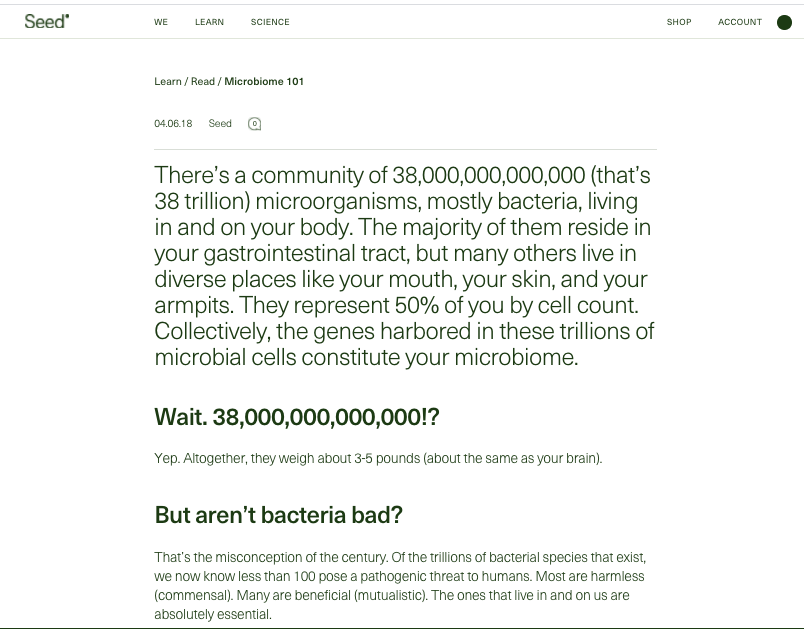This screenshot has width=804, height=629.
Task: Open the ACCOUNT link
Action: pyautogui.click(x=740, y=22)
